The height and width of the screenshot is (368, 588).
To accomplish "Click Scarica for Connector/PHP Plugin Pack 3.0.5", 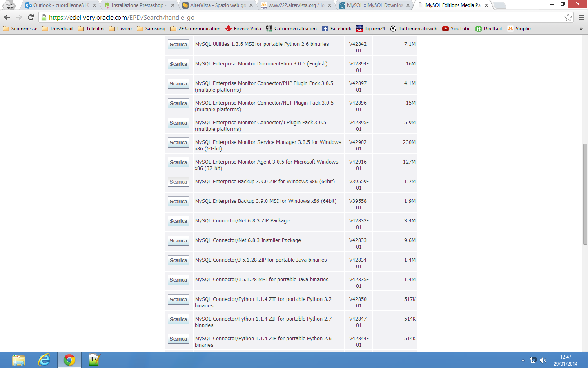I will [178, 84].
